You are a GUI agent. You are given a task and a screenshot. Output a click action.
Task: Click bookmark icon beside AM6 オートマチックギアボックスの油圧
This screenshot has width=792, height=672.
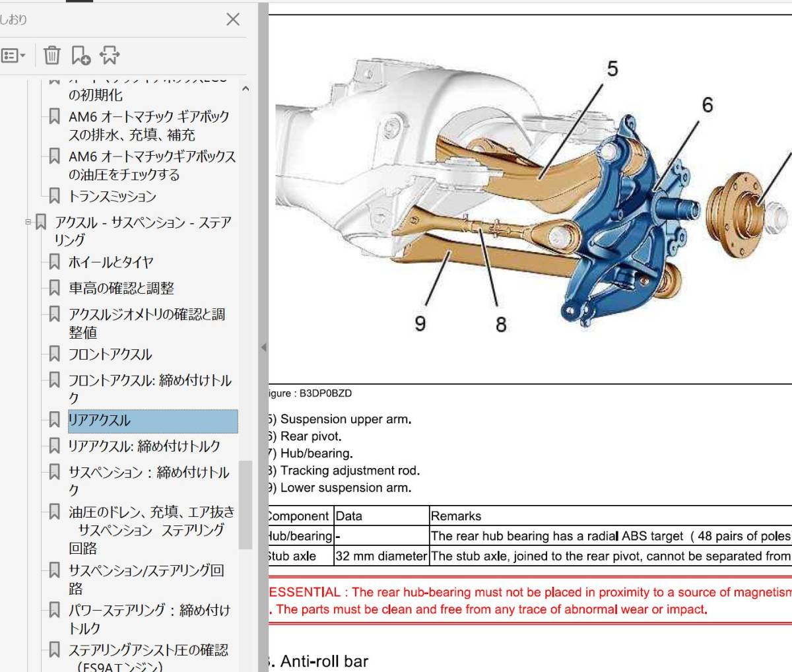pyautogui.click(x=55, y=156)
